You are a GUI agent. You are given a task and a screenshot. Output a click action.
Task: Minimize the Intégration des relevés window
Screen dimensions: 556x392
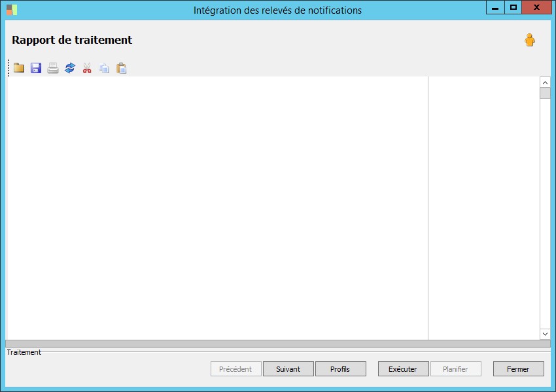(495, 7)
